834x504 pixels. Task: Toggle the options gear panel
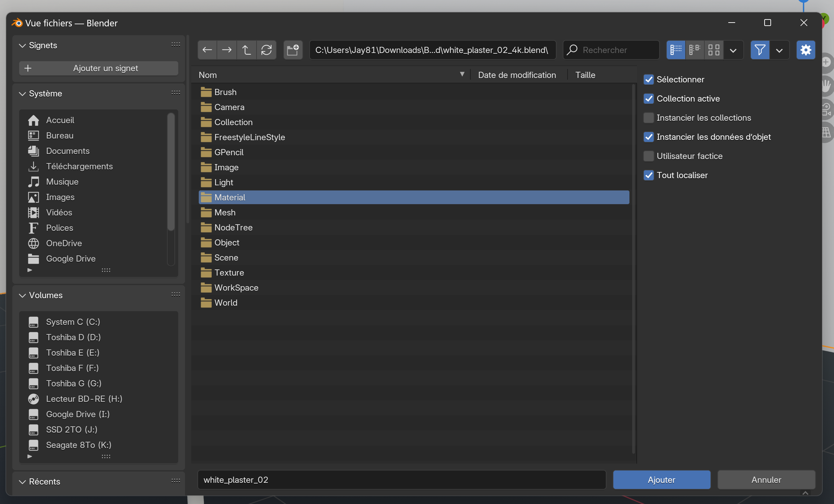(x=806, y=50)
